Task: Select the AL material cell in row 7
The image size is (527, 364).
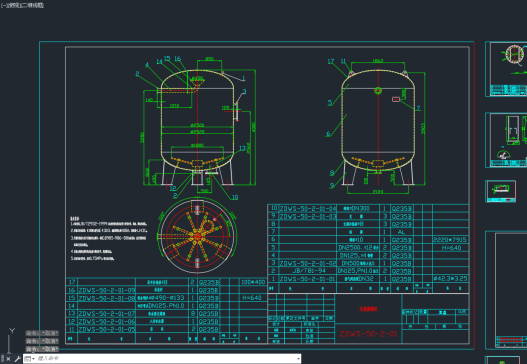Action: point(401,232)
